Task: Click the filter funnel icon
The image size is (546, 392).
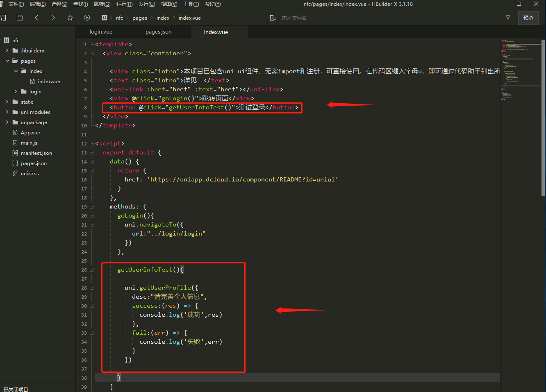Action: (x=508, y=18)
